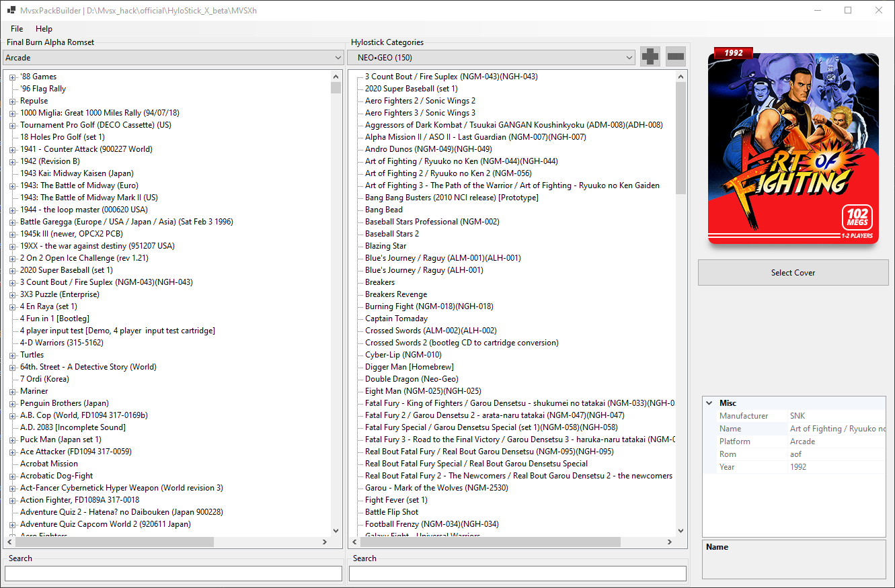Click the Select Cover button
Image resolution: width=895 pixels, height=588 pixels.
pos(793,273)
